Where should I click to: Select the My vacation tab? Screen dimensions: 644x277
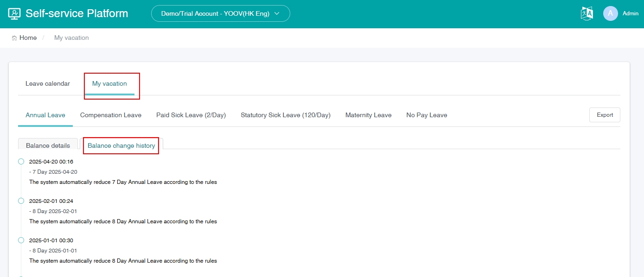109,84
